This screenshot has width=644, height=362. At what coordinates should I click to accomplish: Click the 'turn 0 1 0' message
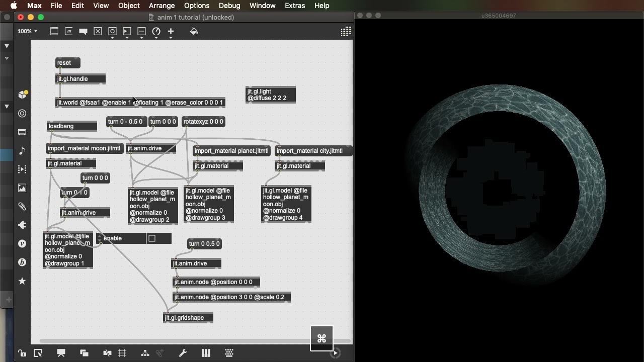click(x=75, y=193)
